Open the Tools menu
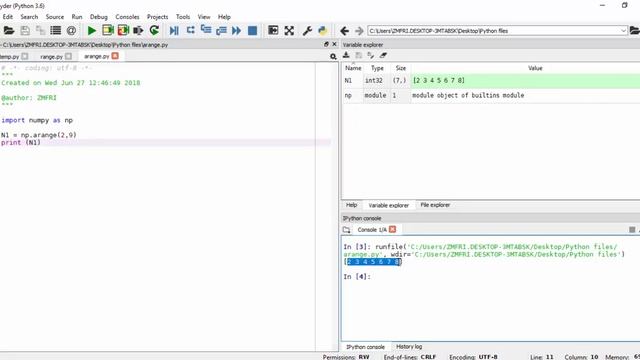 pos(183,17)
